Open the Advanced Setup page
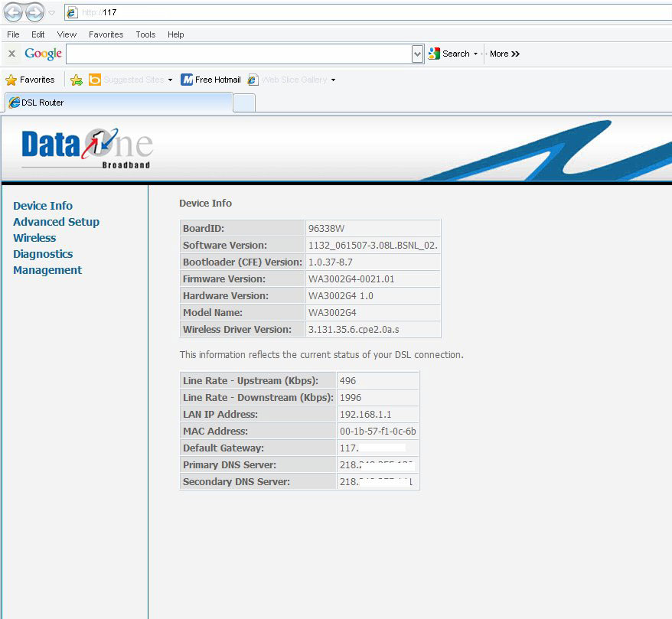Screen dimensions: 672x619 click(56, 222)
